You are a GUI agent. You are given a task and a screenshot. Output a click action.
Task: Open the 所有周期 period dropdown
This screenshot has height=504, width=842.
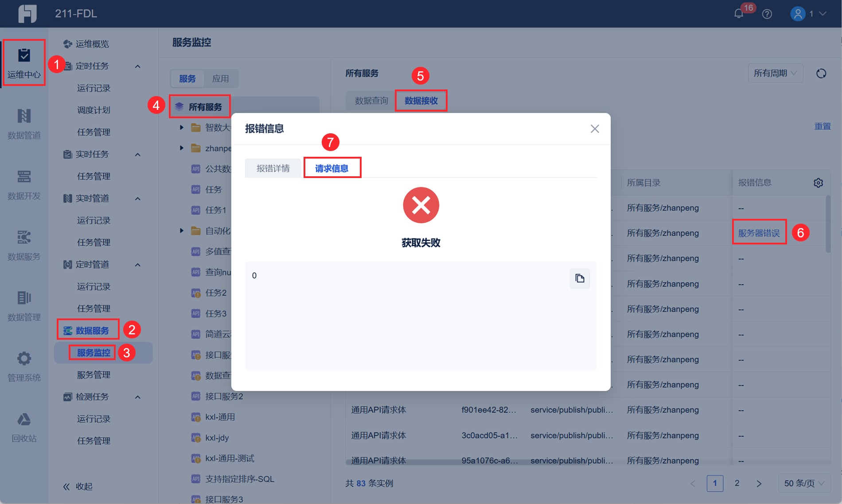[x=776, y=74]
